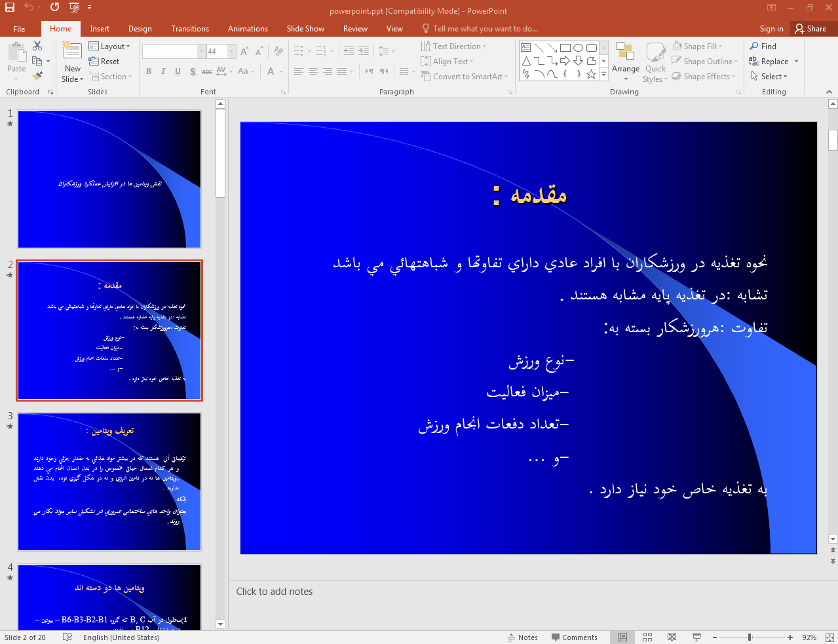Switch to the Transitions tab
The width and height of the screenshot is (838, 644).
(190, 29)
